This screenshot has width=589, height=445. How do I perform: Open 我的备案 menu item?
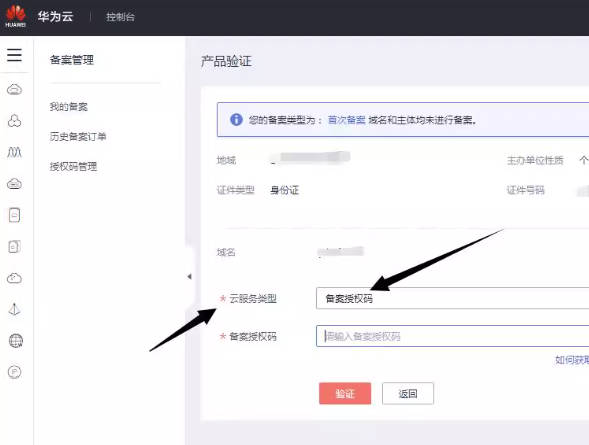(69, 107)
